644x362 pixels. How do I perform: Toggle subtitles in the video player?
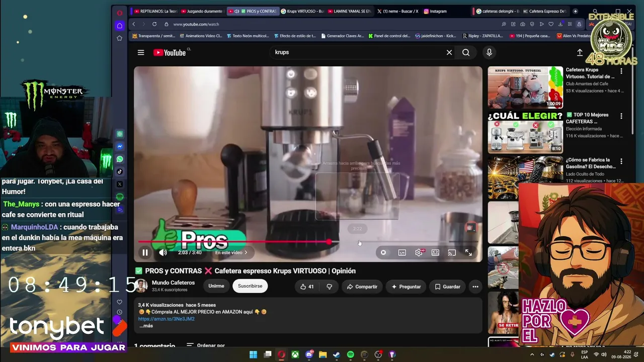pyautogui.click(x=402, y=252)
